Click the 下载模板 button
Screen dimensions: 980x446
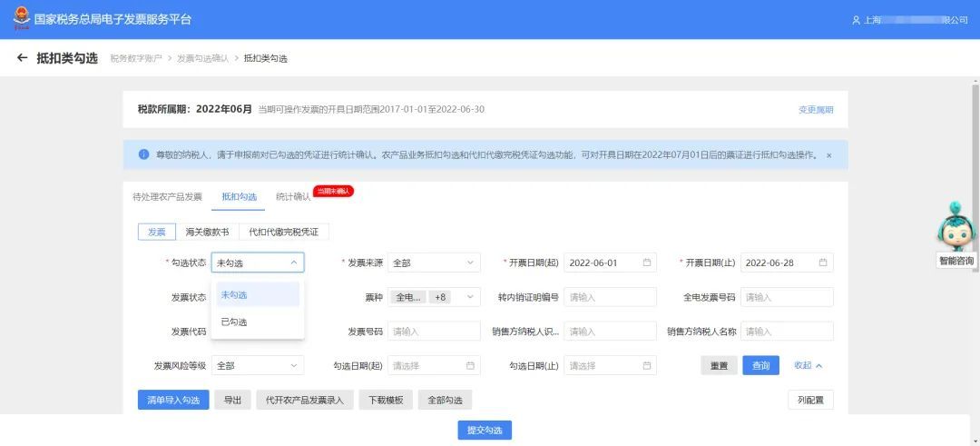[x=386, y=400]
